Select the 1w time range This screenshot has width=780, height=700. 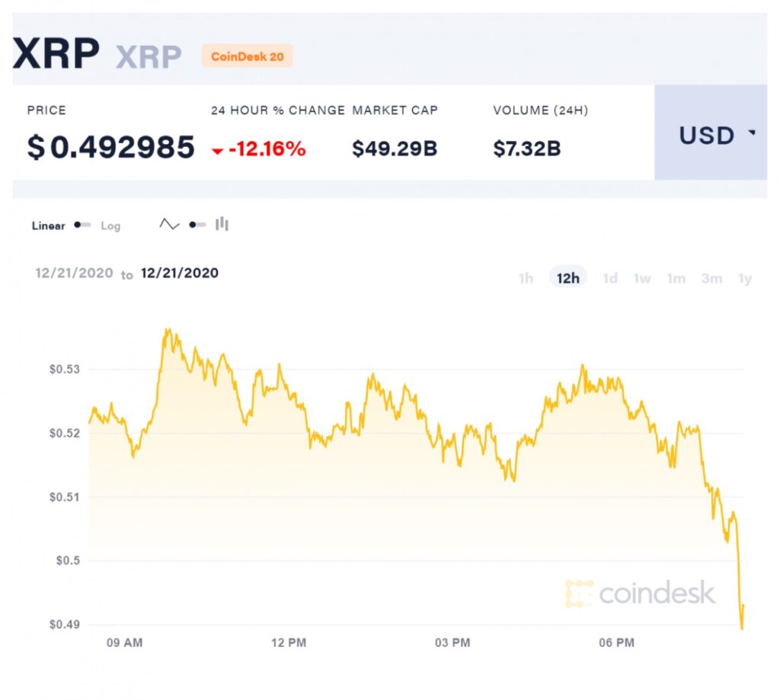(642, 278)
